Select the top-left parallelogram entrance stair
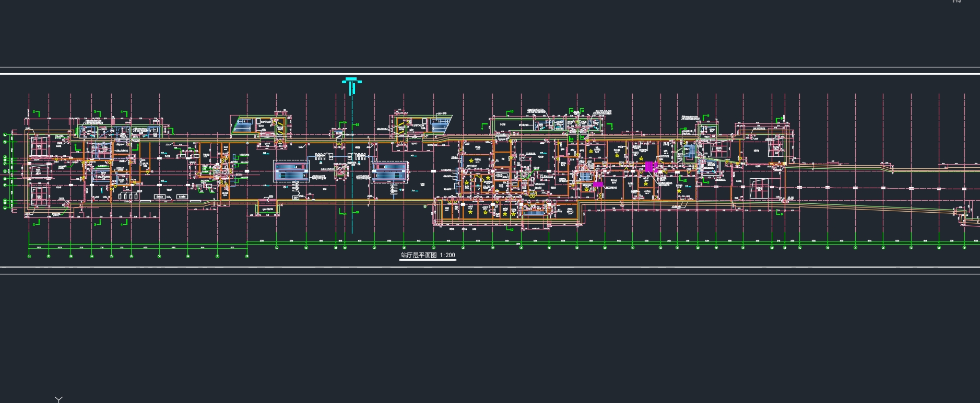980x403 pixels. pyautogui.click(x=244, y=125)
